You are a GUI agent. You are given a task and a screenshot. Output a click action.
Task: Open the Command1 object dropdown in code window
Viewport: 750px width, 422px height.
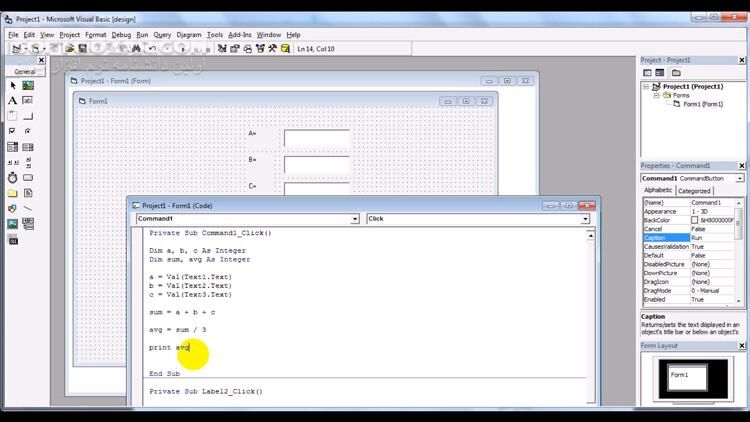tap(354, 218)
